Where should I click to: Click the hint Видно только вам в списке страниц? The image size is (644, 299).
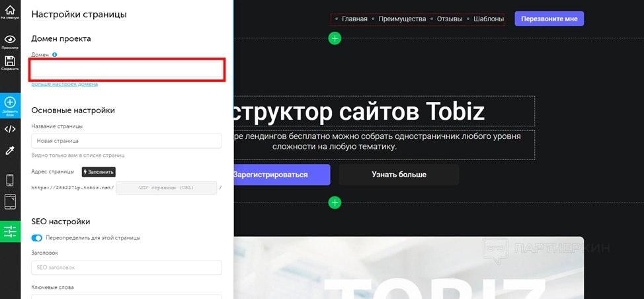pos(77,155)
